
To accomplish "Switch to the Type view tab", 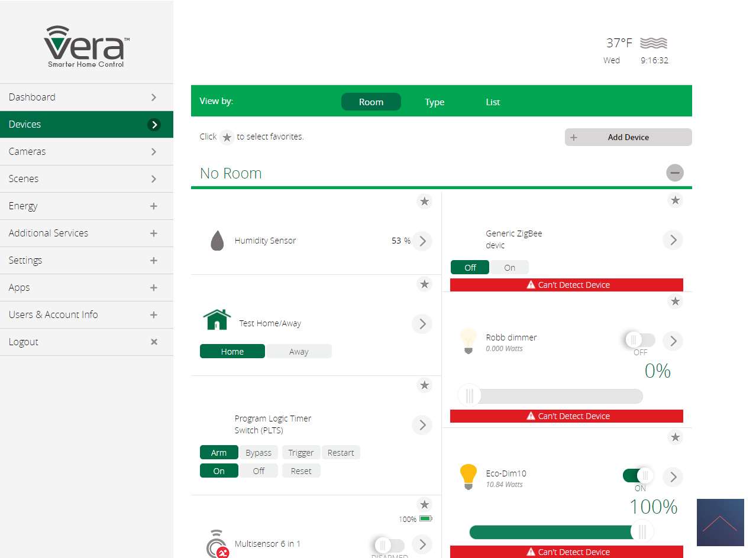I will click(x=434, y=102).
